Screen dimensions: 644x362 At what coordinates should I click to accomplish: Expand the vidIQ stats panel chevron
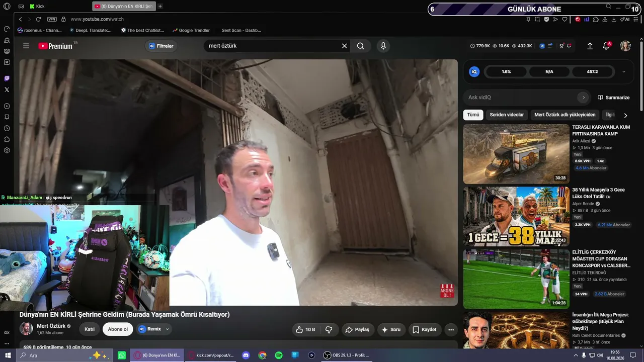[624, 72]
